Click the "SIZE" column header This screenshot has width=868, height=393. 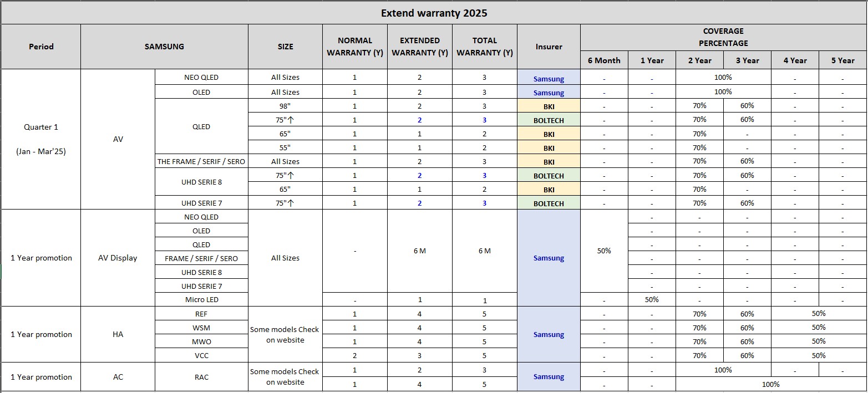pyautogui.click(x=285, y=47)
